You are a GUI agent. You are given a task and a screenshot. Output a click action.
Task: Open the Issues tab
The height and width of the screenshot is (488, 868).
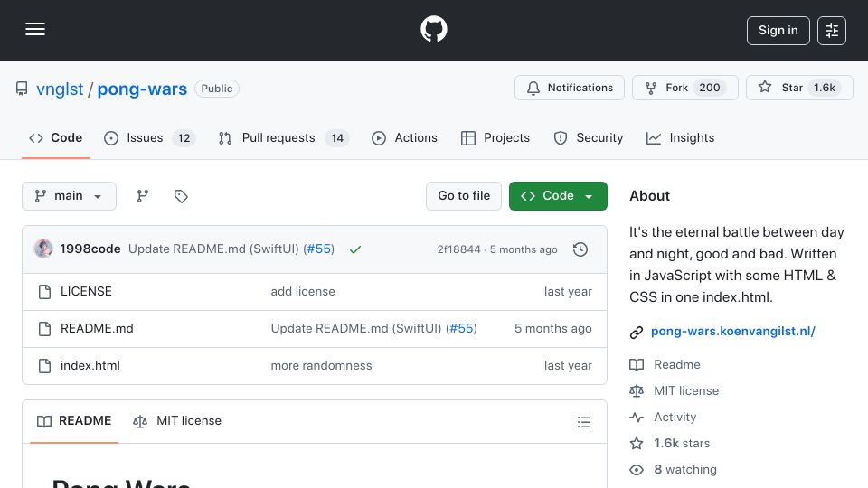149,137
